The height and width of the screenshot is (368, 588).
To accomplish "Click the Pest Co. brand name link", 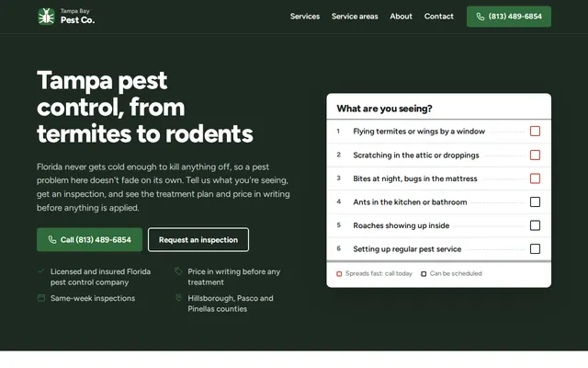I will [x=77, y=20].
